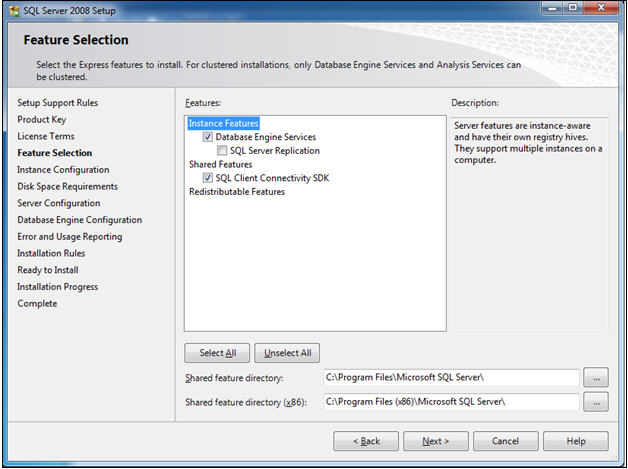Select the Redistributable Features tree node
This screenshot has height=469, width=628.
(237, 192)
